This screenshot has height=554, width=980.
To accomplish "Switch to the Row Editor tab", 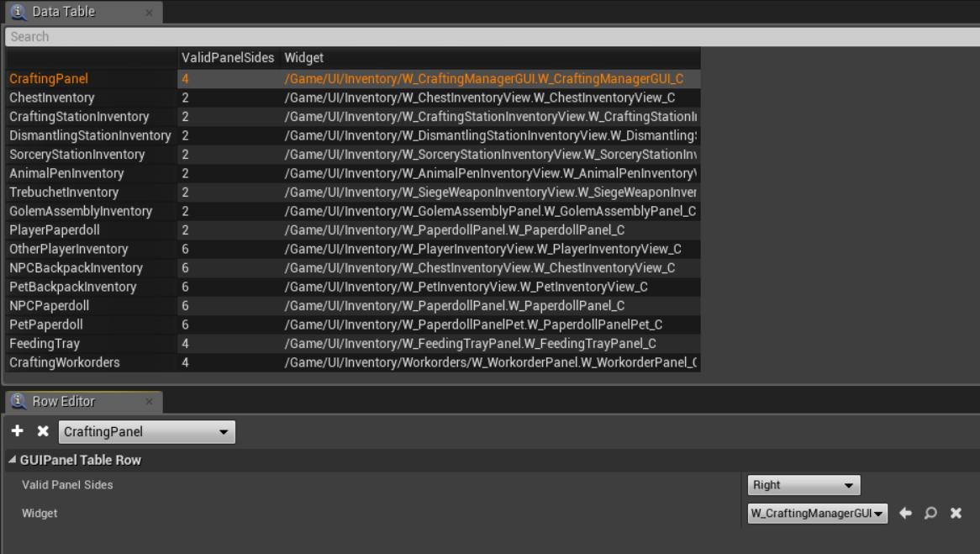I will pyautogui.click(x=64, y=402).
